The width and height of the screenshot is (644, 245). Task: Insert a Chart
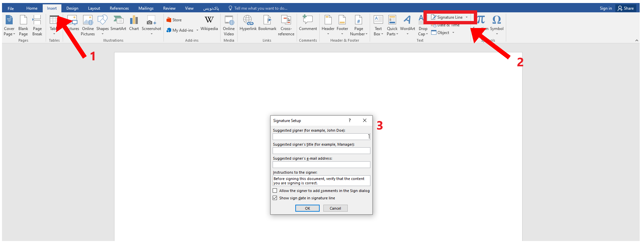134,23
